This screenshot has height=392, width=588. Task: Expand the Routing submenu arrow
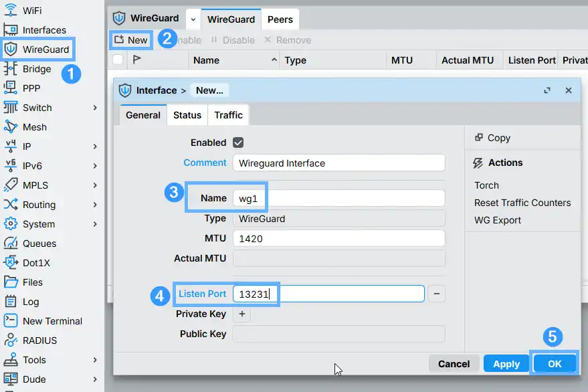pos(95,205)
